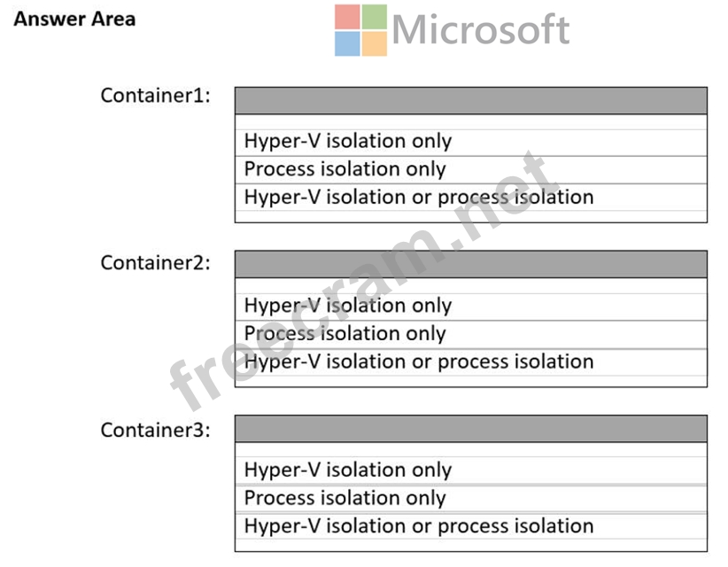Image resolution: width=728 pixels, height=567 pixels.
Task: Pick Hyper-V or process isolation for Container3
Action: [x=419, y=525]
